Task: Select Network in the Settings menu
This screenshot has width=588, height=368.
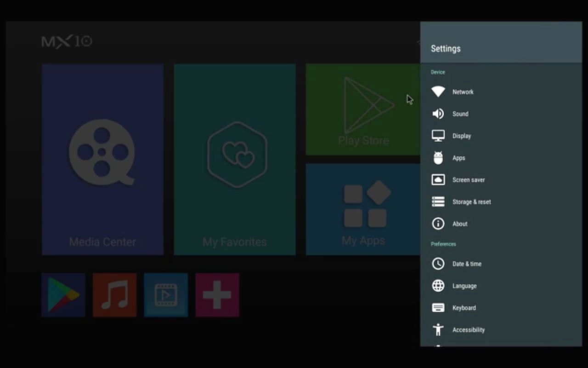Action: (501, 92)
